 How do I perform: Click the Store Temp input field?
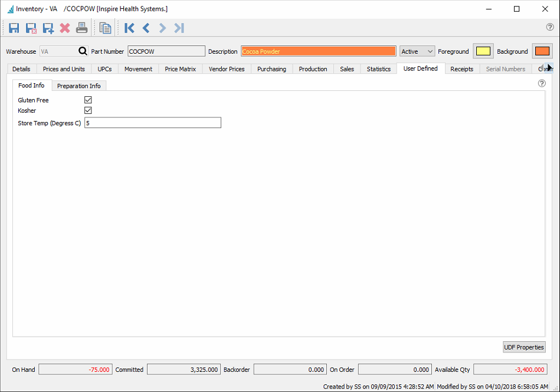click(x=153, y=123)
